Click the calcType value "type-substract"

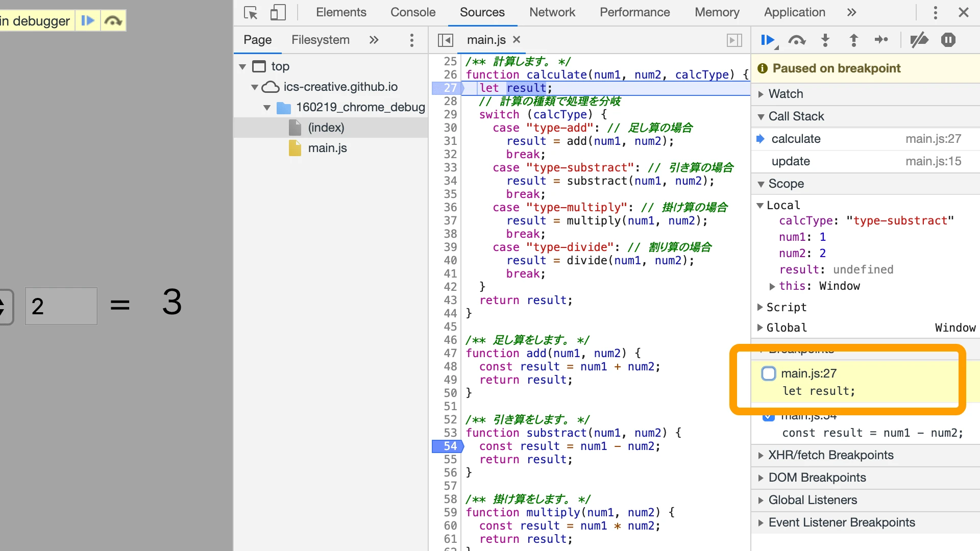pos(900,221)
